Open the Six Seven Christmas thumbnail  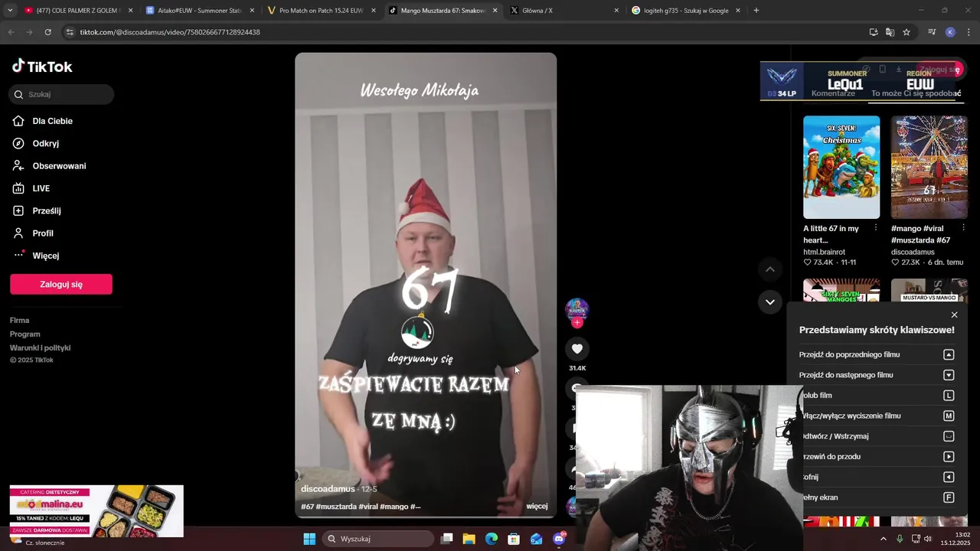841,167
